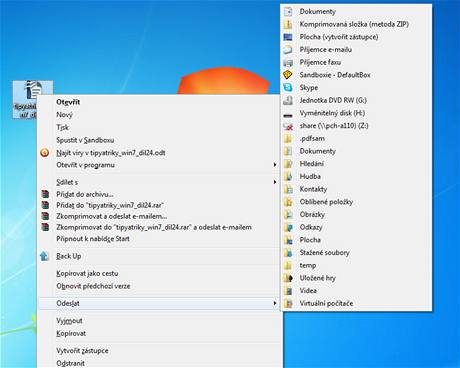Expand the Sdílet s submenu arrow
460x368 pixels.
click(x=275, y=182)
